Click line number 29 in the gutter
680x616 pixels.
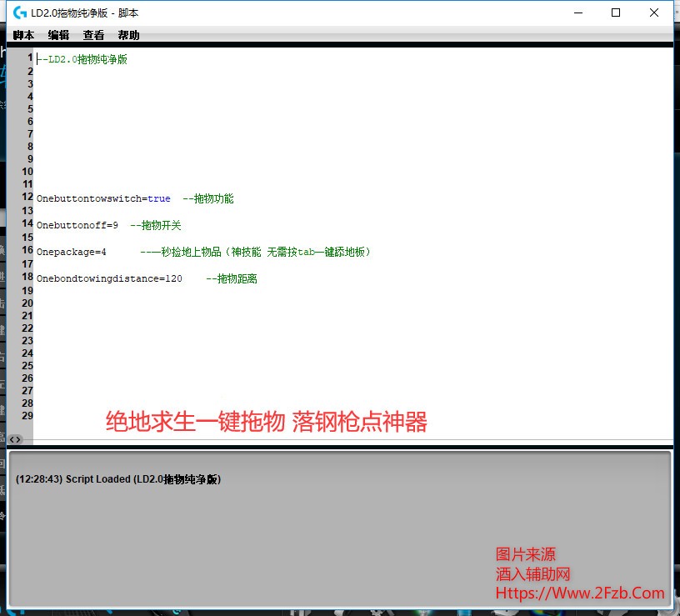pyautogui.click(x=27, y=415)
